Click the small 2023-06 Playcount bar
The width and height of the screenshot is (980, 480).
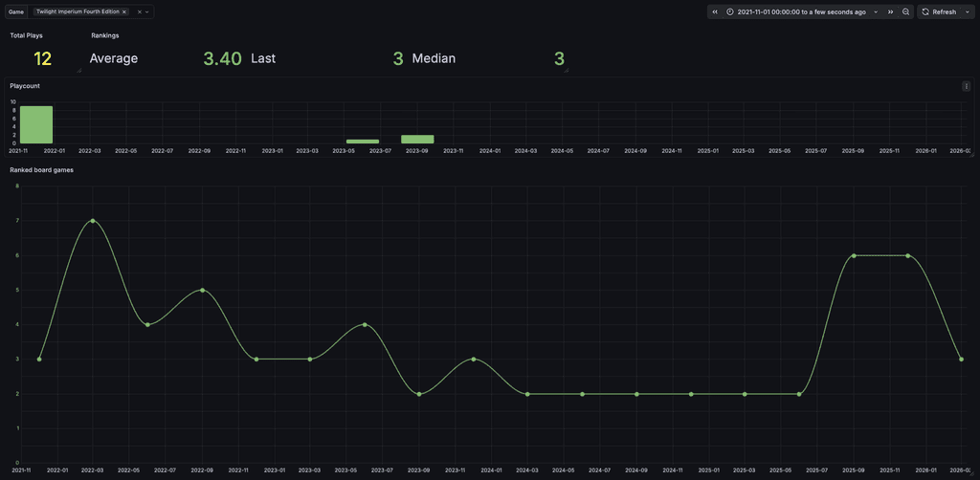click(x=363, y=142)
